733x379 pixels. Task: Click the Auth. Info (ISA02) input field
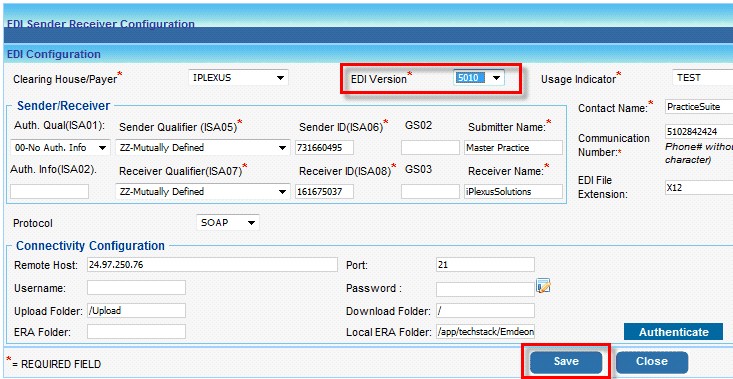tap(50, 192)
